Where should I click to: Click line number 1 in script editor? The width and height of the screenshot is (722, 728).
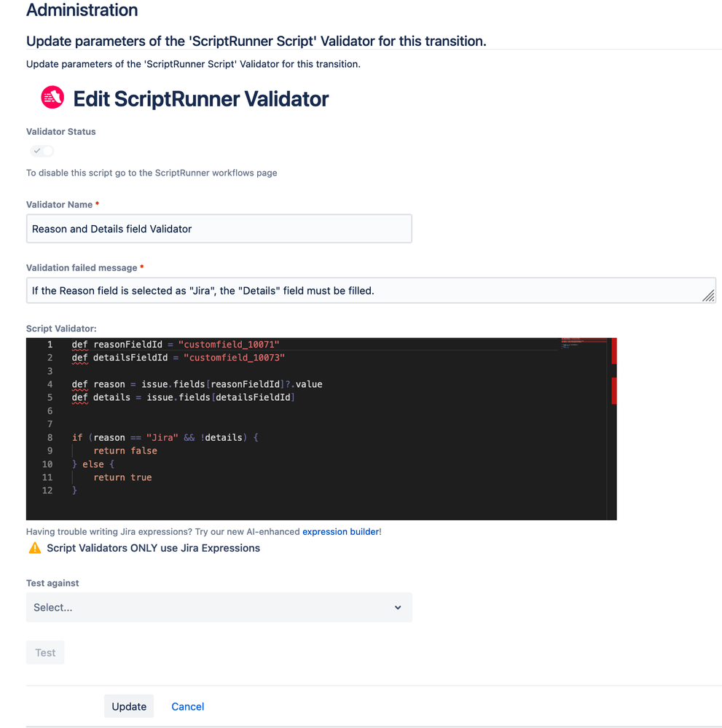[x=50, y=345]
